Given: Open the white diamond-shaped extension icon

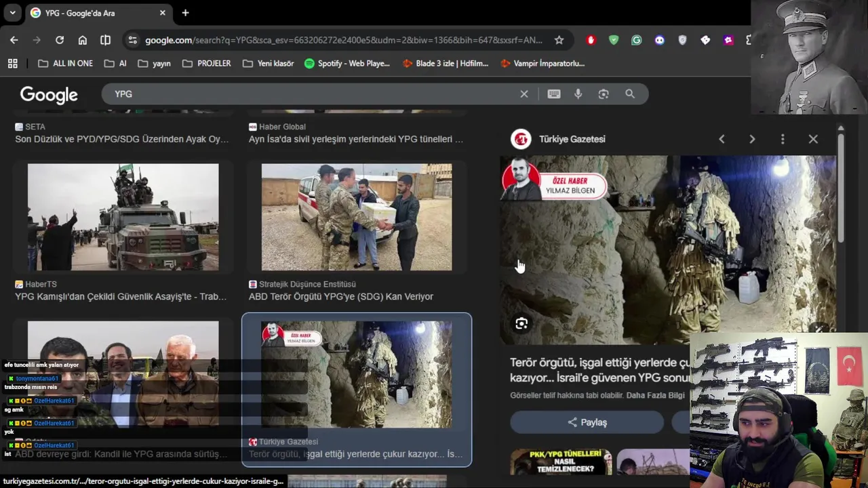Looking at the screenshot, I should (x=705, y=40).
